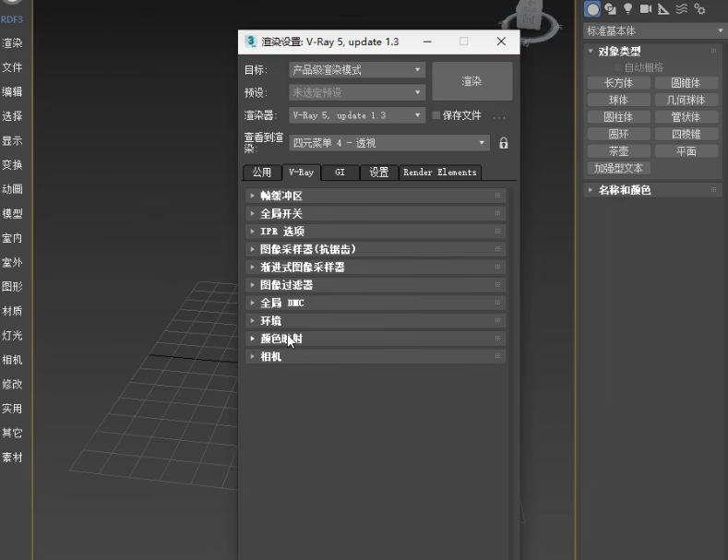
Task: Create a 管状体 tube primitive
Action: pos(686,117)
